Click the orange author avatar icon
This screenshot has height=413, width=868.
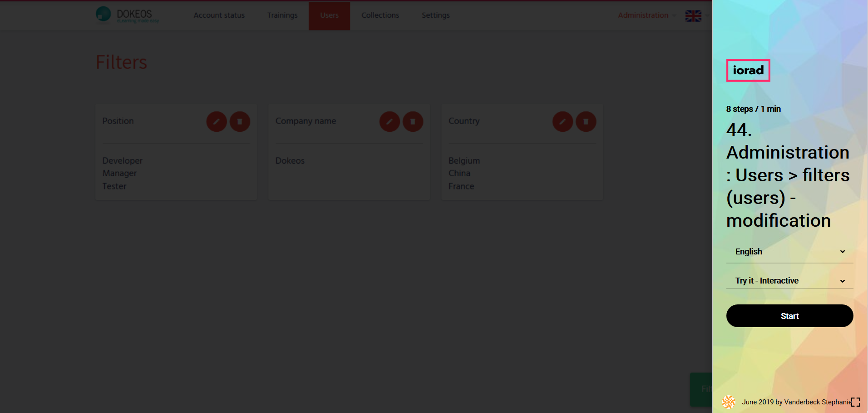pos(729,402)
